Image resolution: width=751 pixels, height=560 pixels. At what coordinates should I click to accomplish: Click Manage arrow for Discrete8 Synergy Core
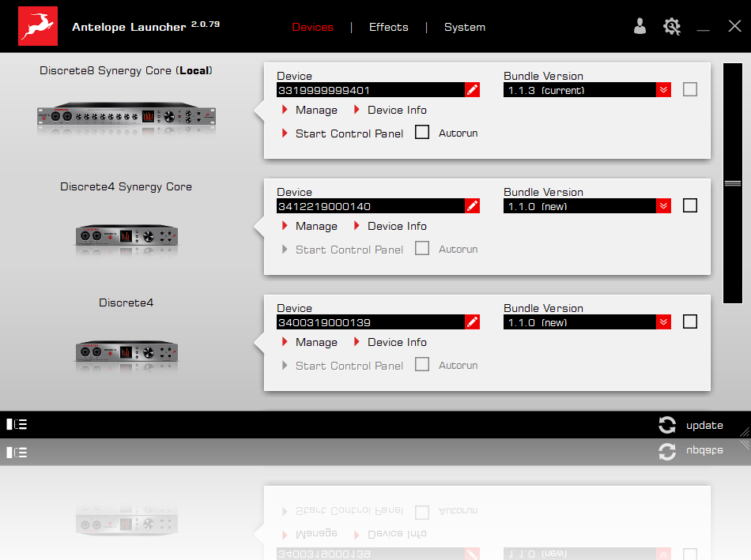[285, 110]
